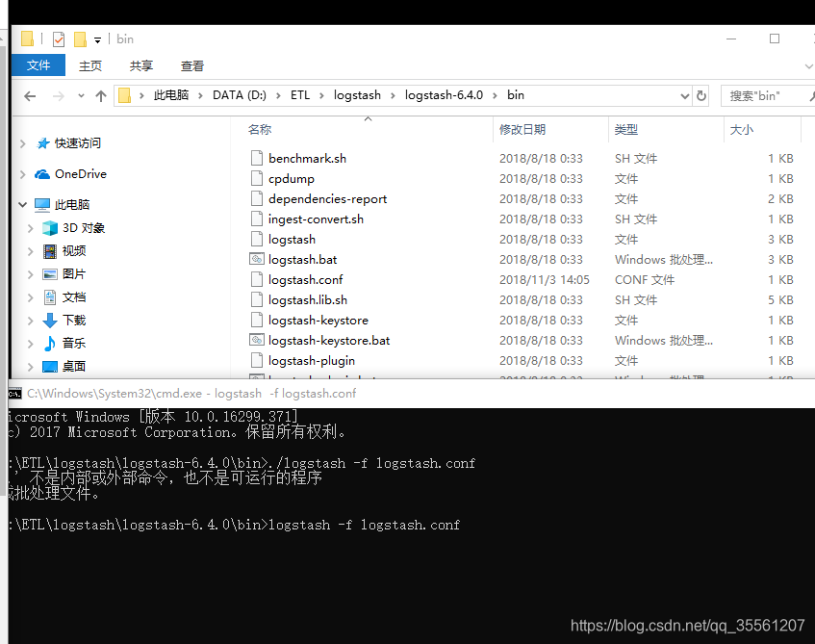Select the dependencies-report file icon

click(257, 198)
